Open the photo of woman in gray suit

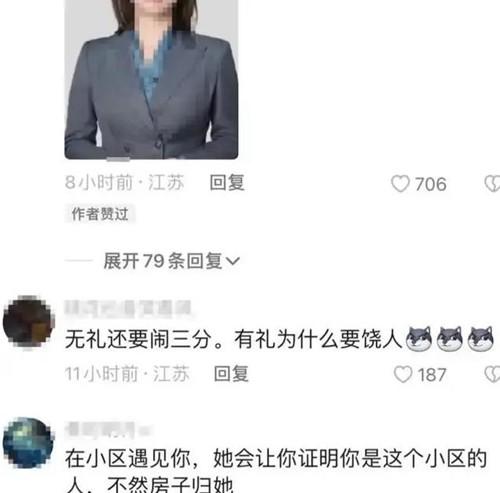tap(151, 79)
